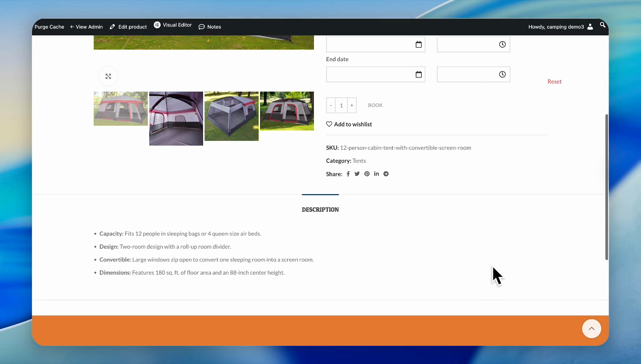Share product on Twitter icon
641x364 pixels.
coord(357,174)
